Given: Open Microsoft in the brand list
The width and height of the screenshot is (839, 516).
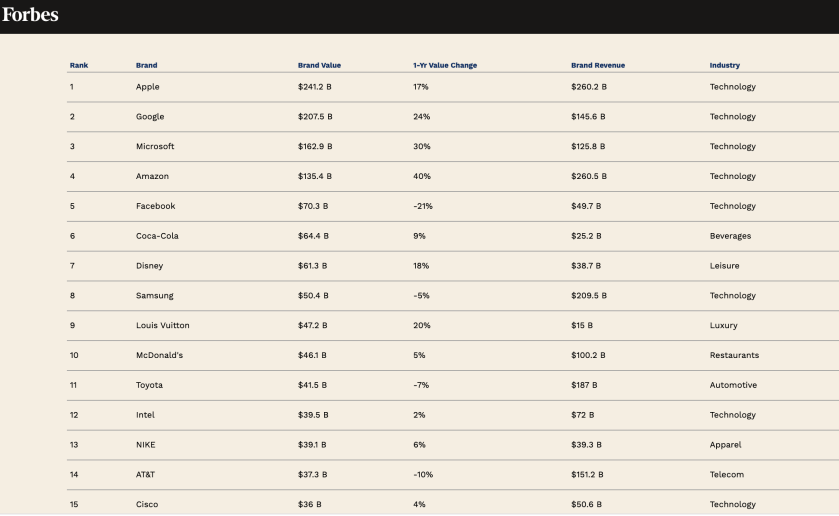Looking at the screenshot, I should (155, 147).
